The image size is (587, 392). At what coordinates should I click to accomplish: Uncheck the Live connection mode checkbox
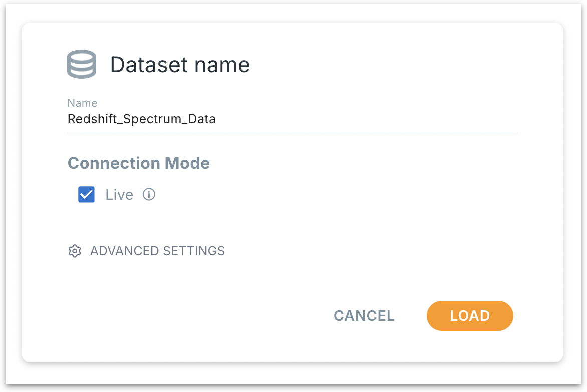[x=86, y=195]
